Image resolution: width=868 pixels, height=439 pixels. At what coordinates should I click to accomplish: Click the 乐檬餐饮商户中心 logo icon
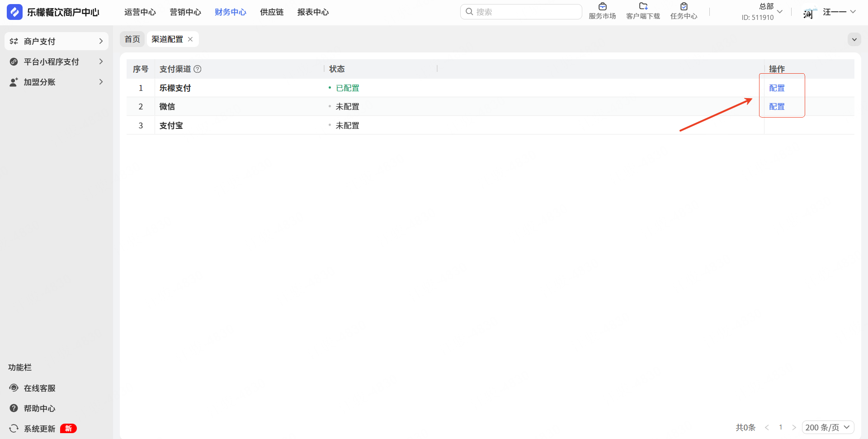(x=14, y=12)
